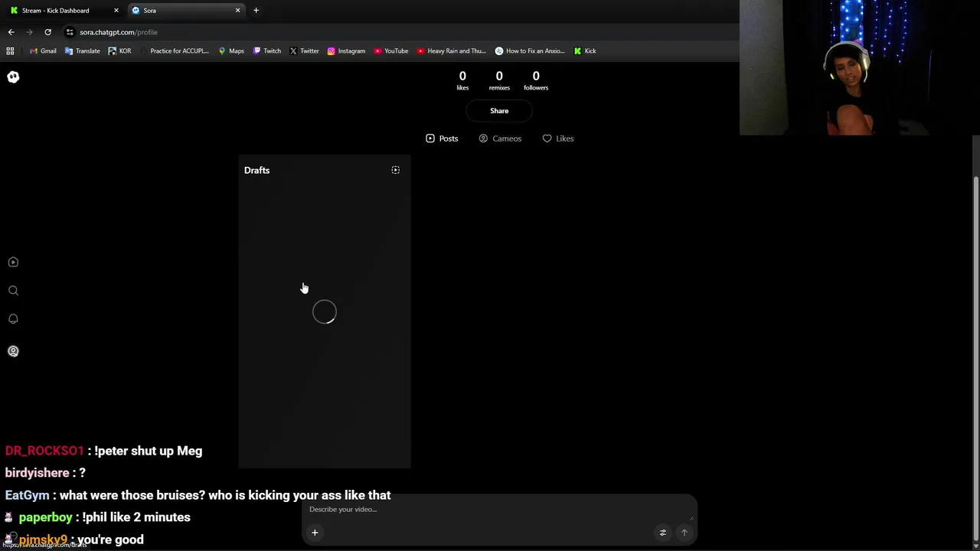Open the Instagram bookmark
The image size is (980, 551).
coord(346,51)
